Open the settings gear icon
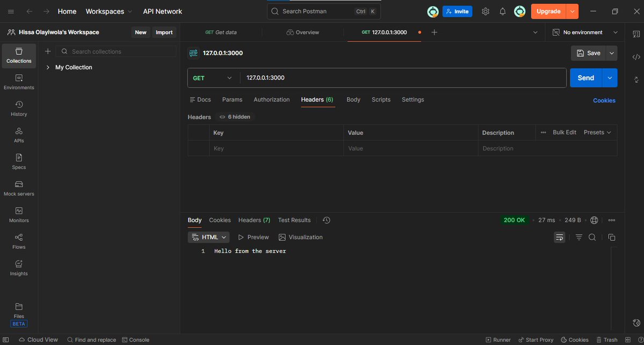Screen dimensions: 644x345 tap(486, 11)
